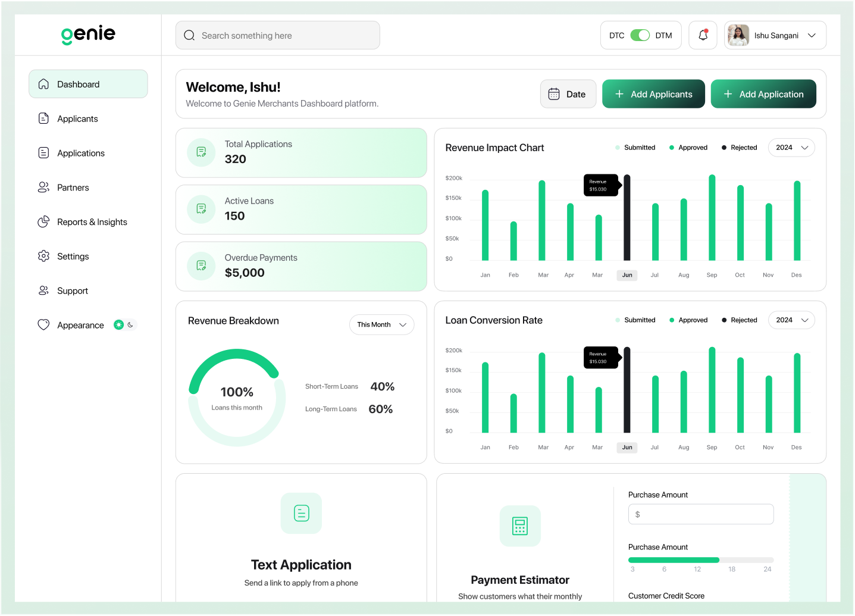
Task: Click the Total Applications card icon
Action: [201, 152]
